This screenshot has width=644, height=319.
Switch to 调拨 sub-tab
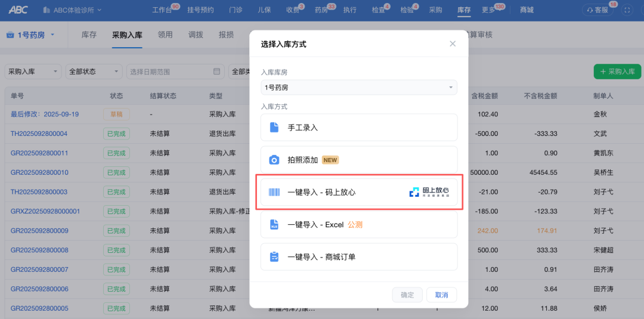[196, 35]
